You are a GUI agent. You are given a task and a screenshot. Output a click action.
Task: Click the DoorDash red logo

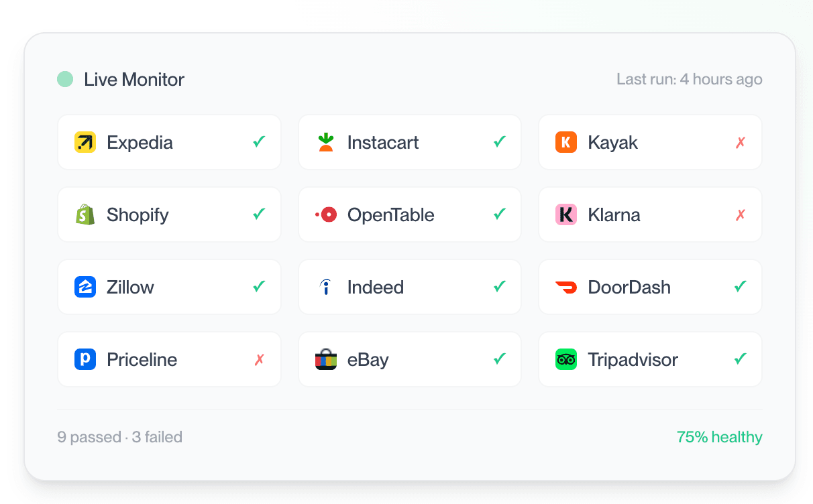[x=566, y=287]
